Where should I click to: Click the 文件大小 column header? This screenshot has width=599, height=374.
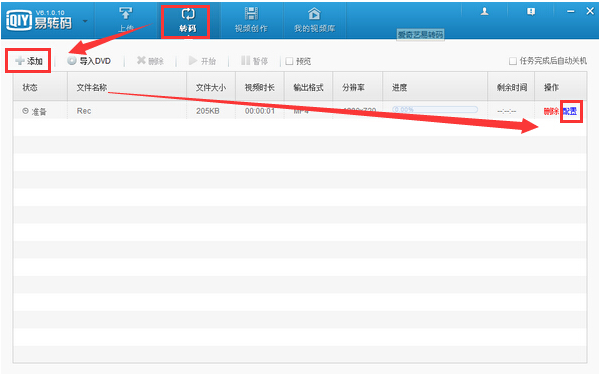click(211, 87)
